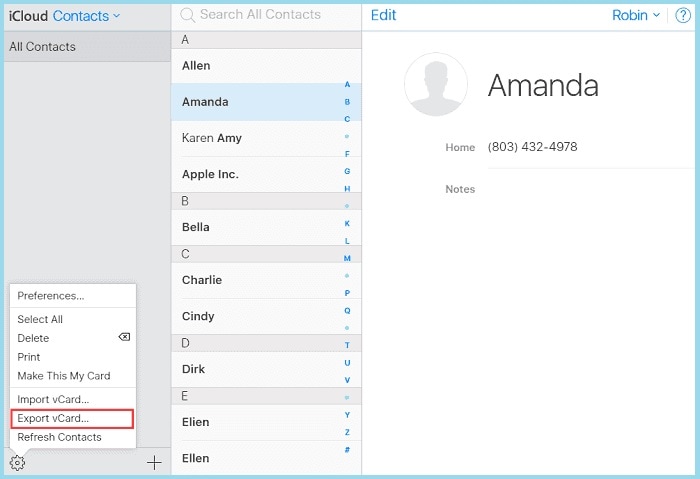Viewport: 700px width, 479px height.
Task: Select the Apple Inc. contact
Action: 266,174
